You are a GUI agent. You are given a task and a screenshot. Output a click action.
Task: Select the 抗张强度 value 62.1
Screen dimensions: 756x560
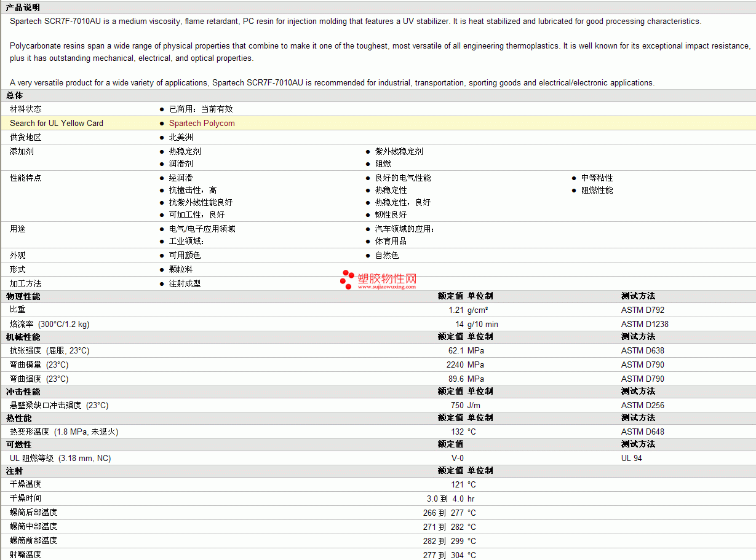456,350
